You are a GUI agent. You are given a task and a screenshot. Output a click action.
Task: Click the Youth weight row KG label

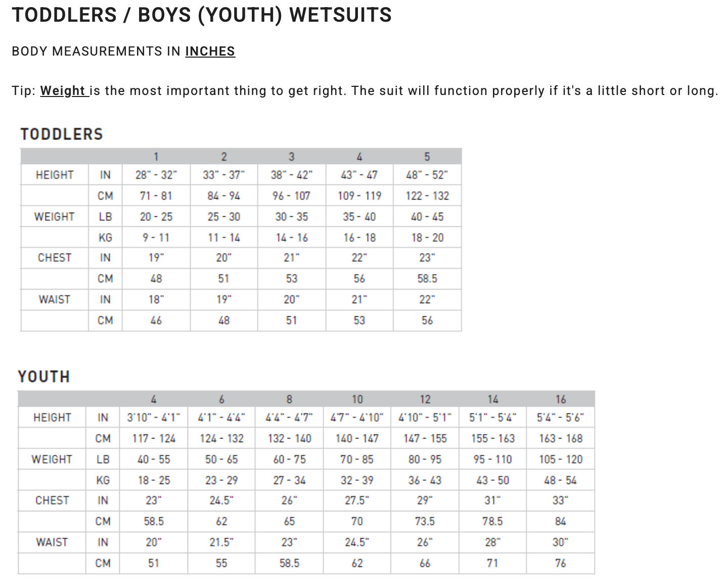[103, 480]
